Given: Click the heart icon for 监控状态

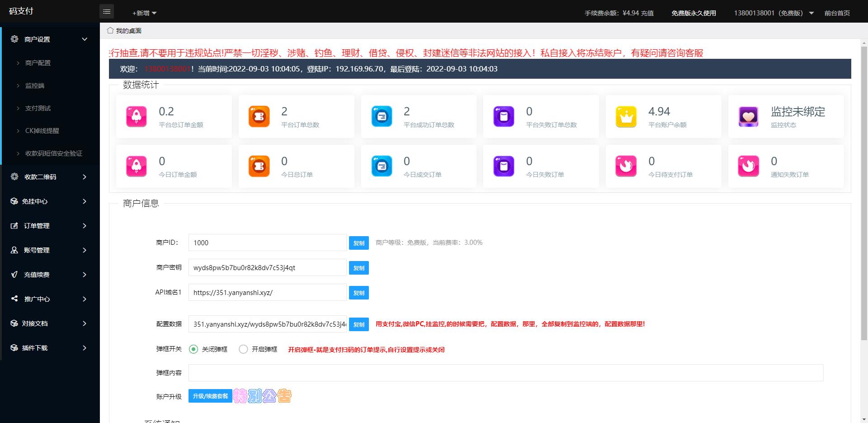Looking at the screenshot, I should (749, 117).
